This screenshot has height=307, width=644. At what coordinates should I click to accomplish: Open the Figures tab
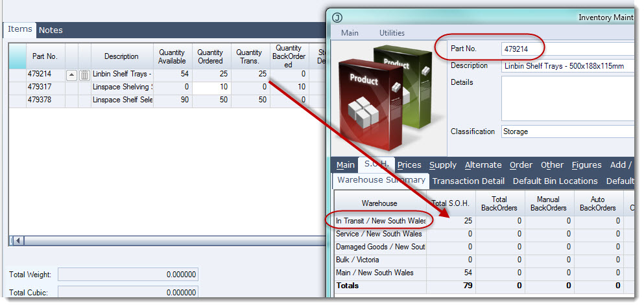point(586,165)
